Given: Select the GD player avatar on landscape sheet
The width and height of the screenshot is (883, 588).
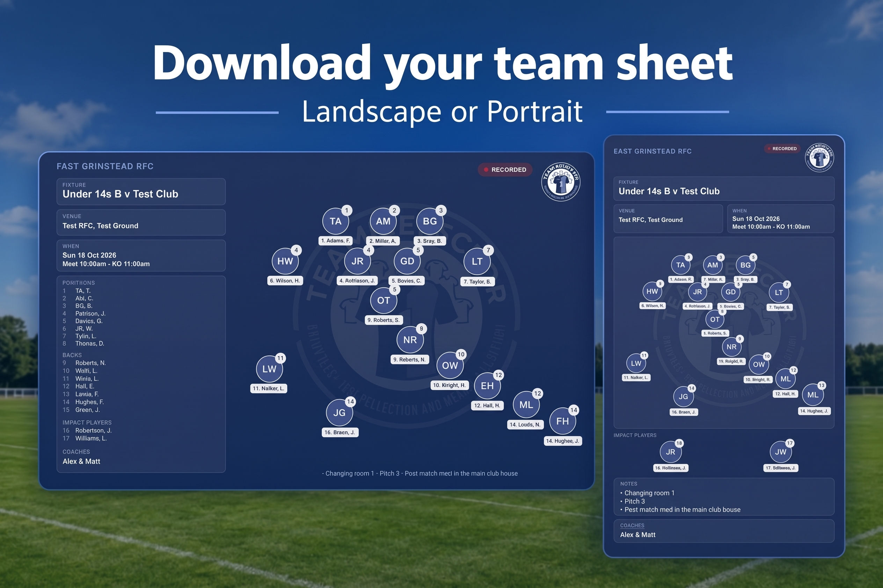Looking at the screenshot, I should (x=407, y=262).
